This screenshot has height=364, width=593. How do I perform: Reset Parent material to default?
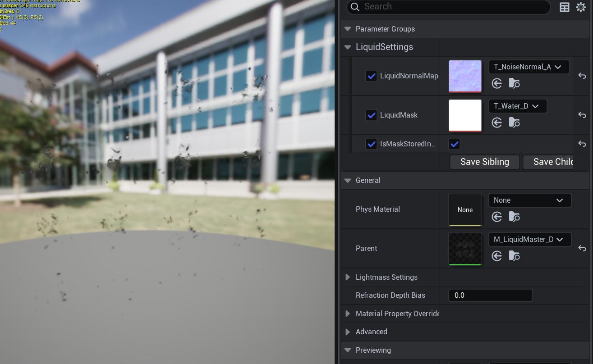click(x=582, y=249)
